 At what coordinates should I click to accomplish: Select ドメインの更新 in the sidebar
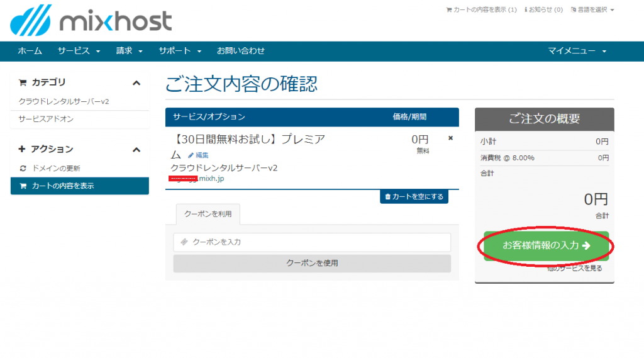(56, 169)
